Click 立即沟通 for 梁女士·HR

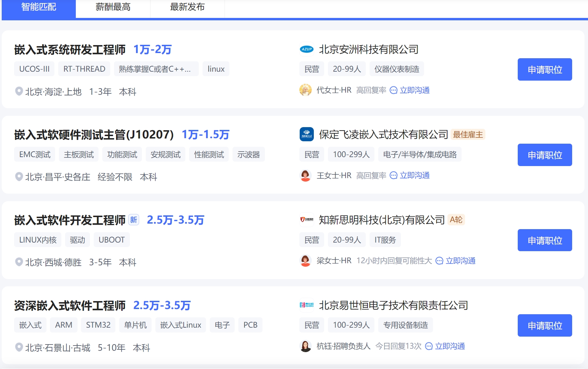461,261
